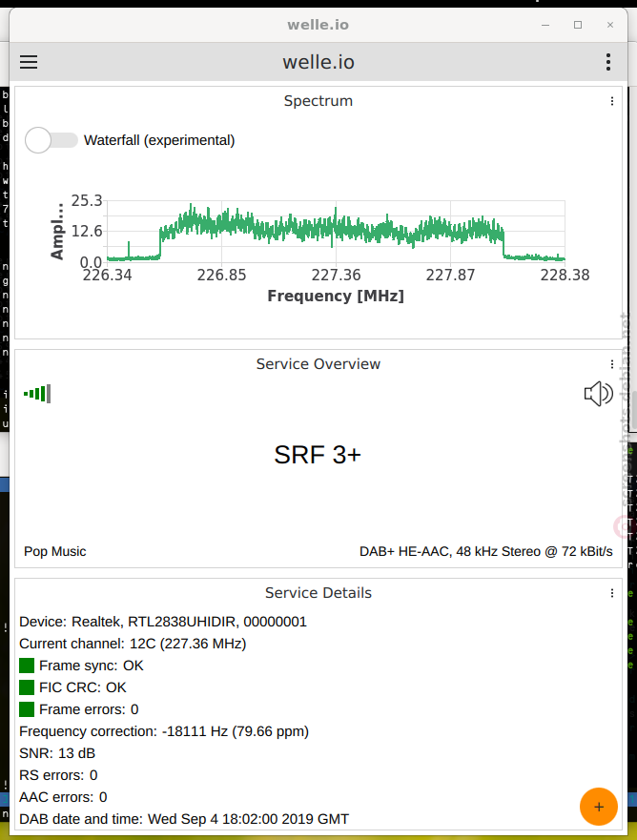This screenshot has height=840, width=637.
Task: Open the Service Details panel options menu
Action: click(612, 593)
